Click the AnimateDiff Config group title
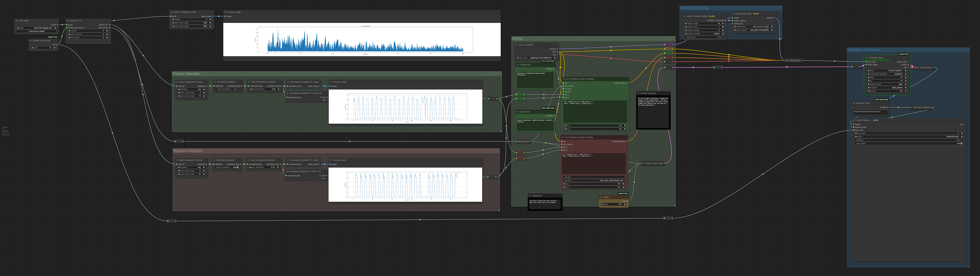980x276 pixels. coord(694,8)
